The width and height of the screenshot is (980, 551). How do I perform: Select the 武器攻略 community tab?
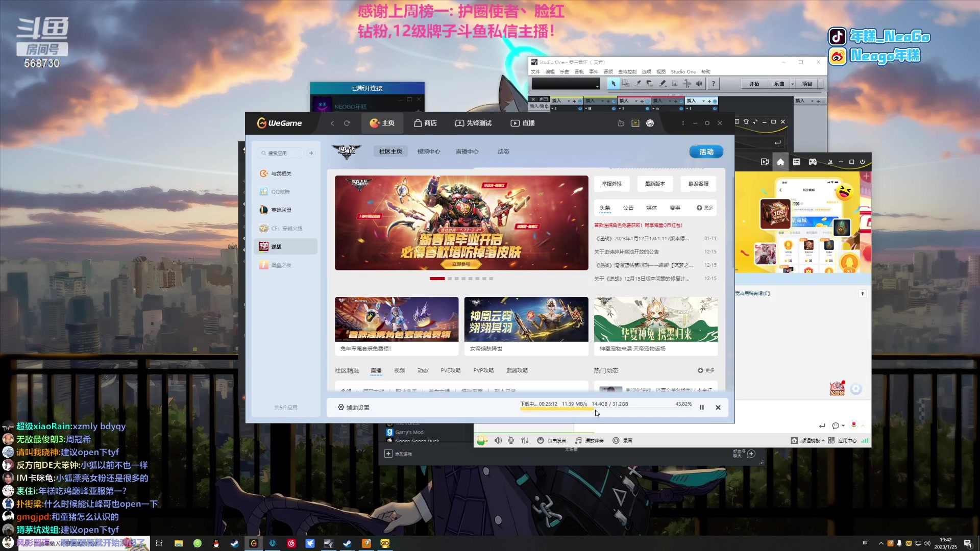tap(517, 370)
